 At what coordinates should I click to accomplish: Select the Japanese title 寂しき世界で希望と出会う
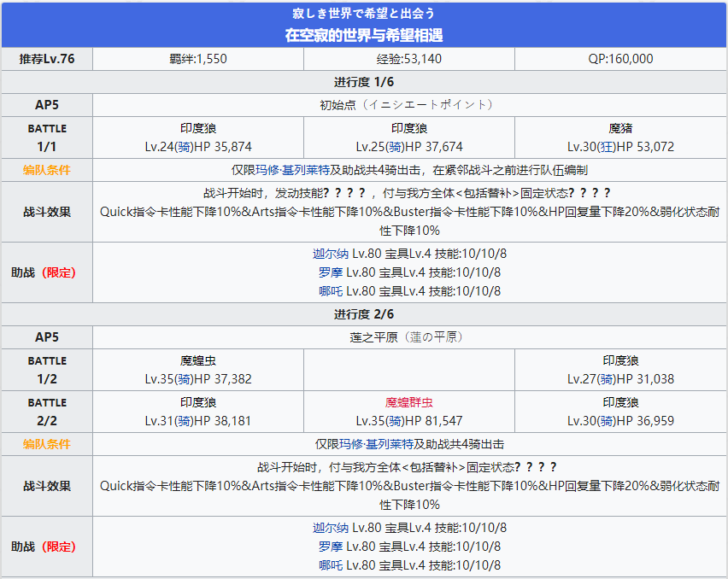click(x=363, y=14)
